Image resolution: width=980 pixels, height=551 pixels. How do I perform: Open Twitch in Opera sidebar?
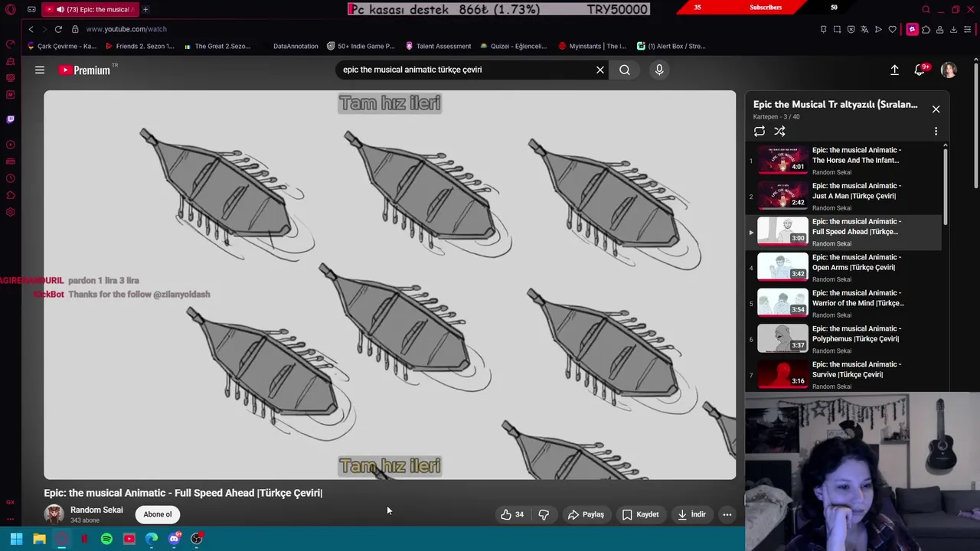coord(10,119)
